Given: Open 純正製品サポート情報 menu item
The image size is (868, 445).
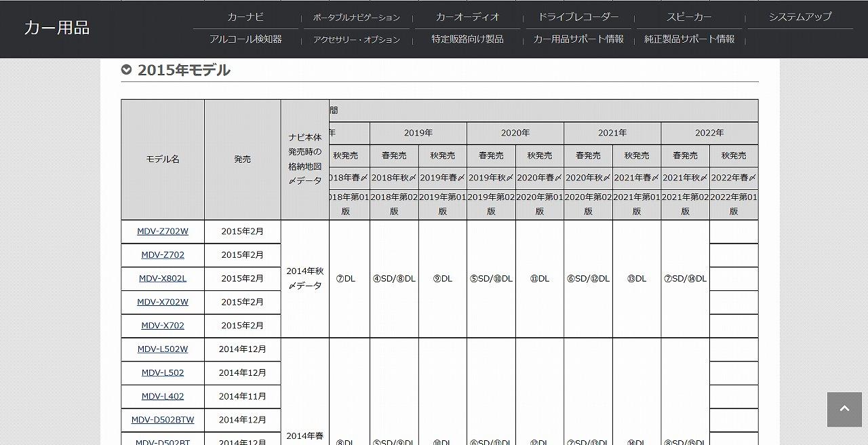Looking at the screenshot, I should (689, 39).
